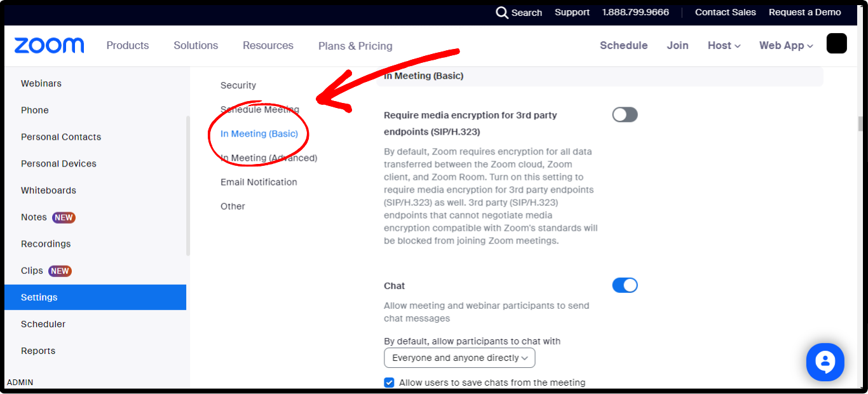The height and width of the screenshot is (394, 868).
Task: Click the page's vertical scrollbar thumb
Action: click(x=861, y=123)
